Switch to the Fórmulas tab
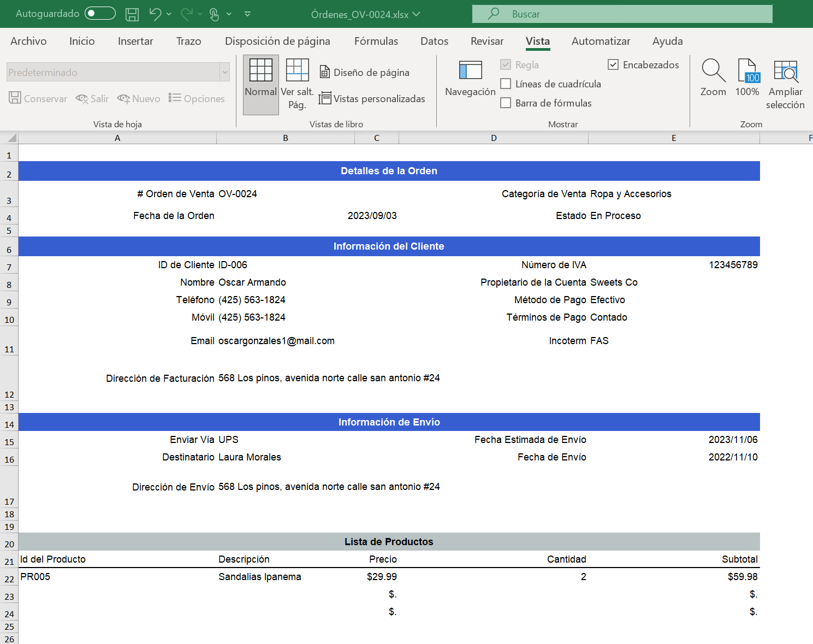The height and width of the screenshot is (644, 813). point(376,41)
